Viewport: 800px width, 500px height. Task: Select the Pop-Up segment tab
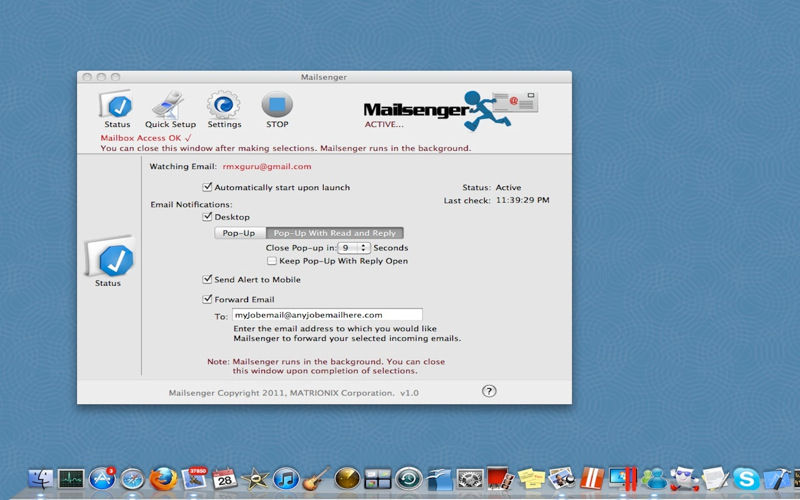pyautogui.click(x=238, y=233)
